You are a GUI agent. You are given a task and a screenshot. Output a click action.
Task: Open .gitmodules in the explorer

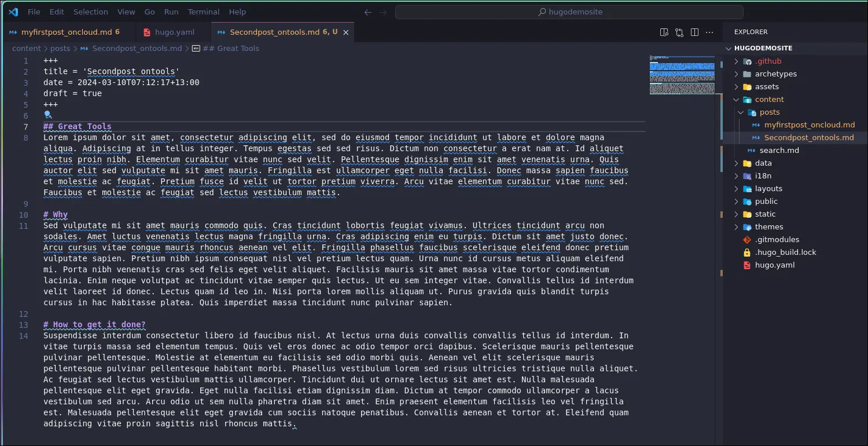click(777, 240)
